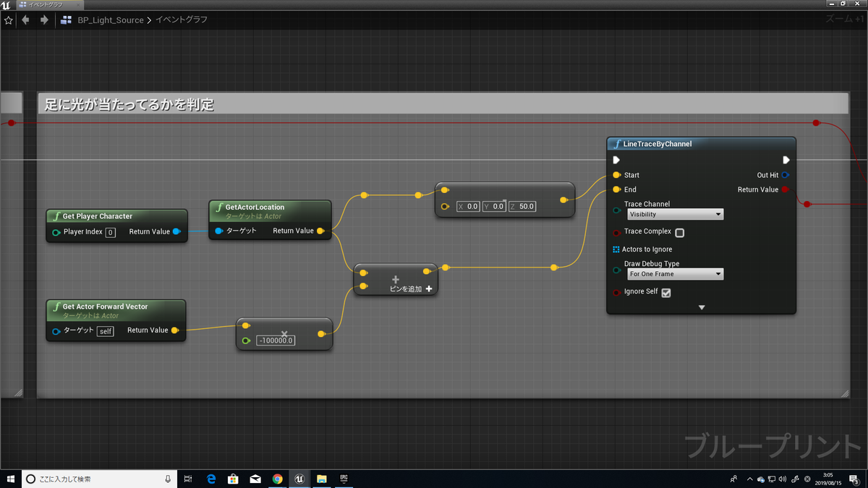The width and height of the screenshot is (868, 488).
Task: Click the blueprint icon beside BP_Light_Source
Action: (66, 20)
